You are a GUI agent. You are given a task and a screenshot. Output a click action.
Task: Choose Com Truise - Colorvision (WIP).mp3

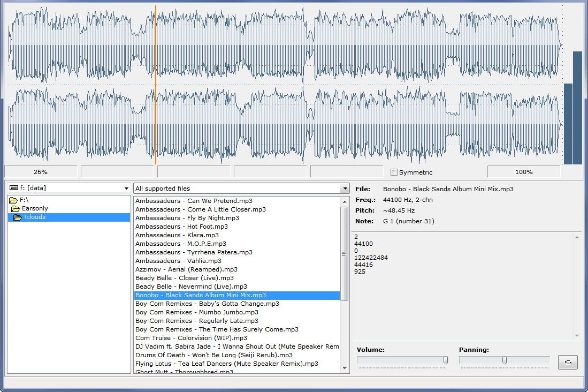click(x=191, y=338)
